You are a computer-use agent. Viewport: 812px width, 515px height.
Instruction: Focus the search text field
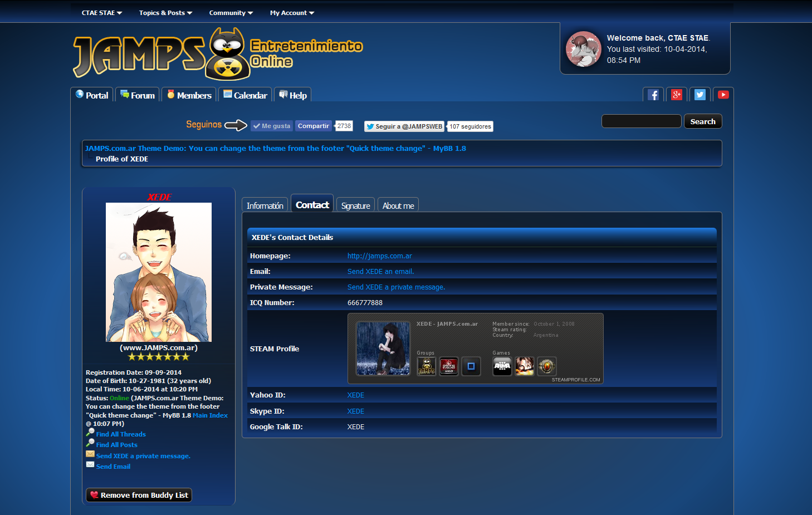pos(642,121)
